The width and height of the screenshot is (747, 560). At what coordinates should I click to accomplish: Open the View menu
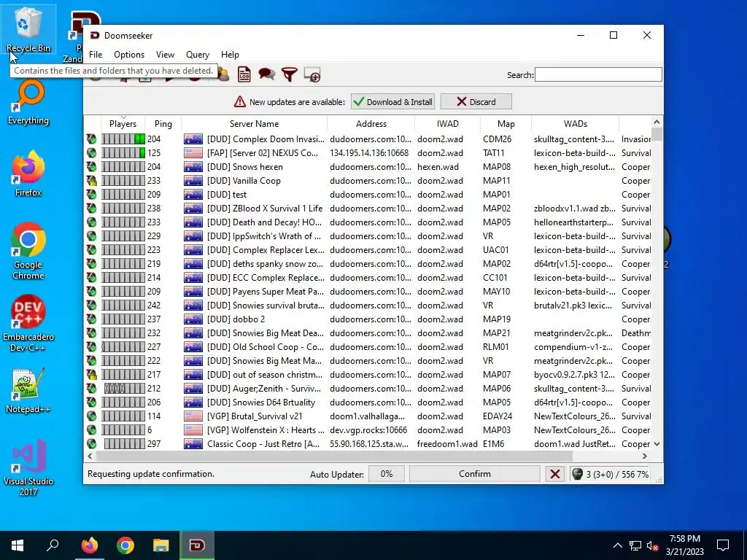pyautogui.click(x=165, y=55)
